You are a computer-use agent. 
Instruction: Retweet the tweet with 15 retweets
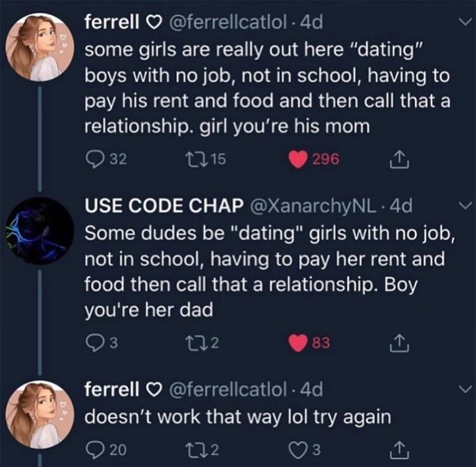(x=192, y=159)
